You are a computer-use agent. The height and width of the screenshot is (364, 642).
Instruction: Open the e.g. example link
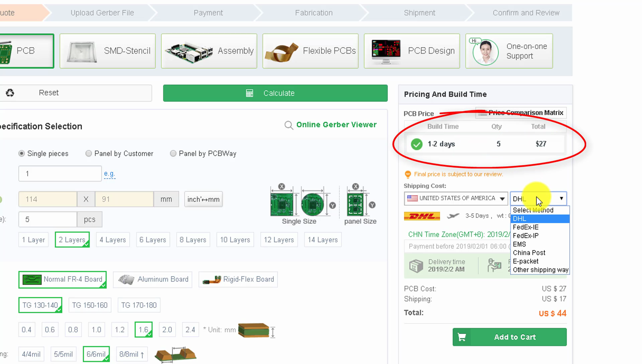(109, 174)
